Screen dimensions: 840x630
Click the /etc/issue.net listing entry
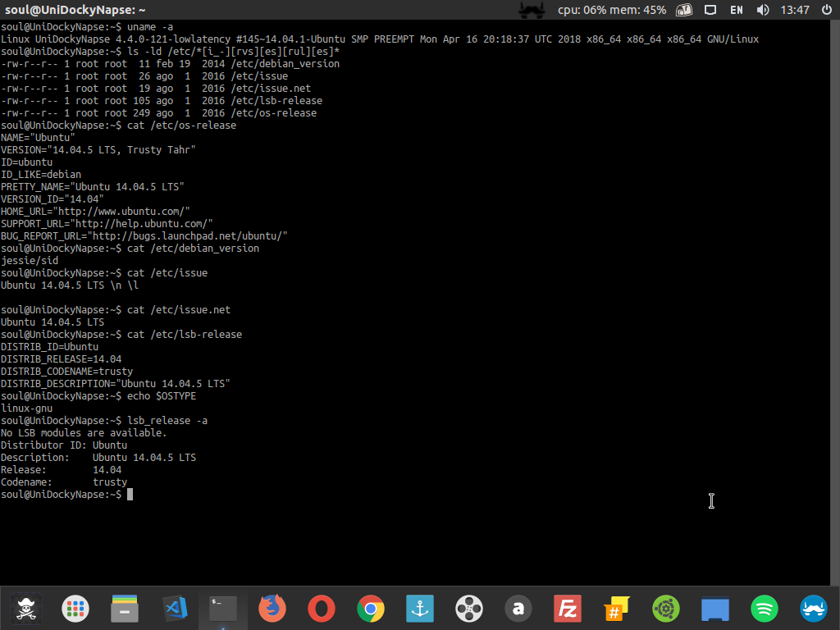pos(271,89)
